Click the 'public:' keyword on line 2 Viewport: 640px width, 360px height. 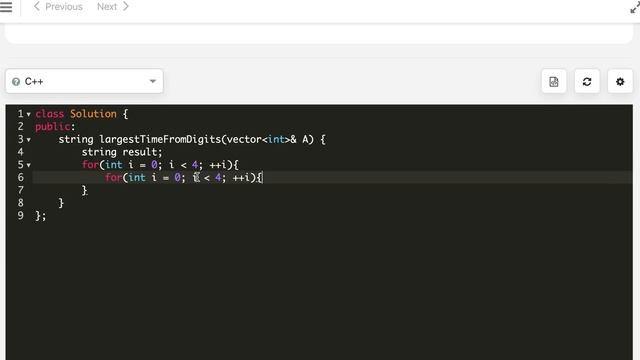[55, 127]
